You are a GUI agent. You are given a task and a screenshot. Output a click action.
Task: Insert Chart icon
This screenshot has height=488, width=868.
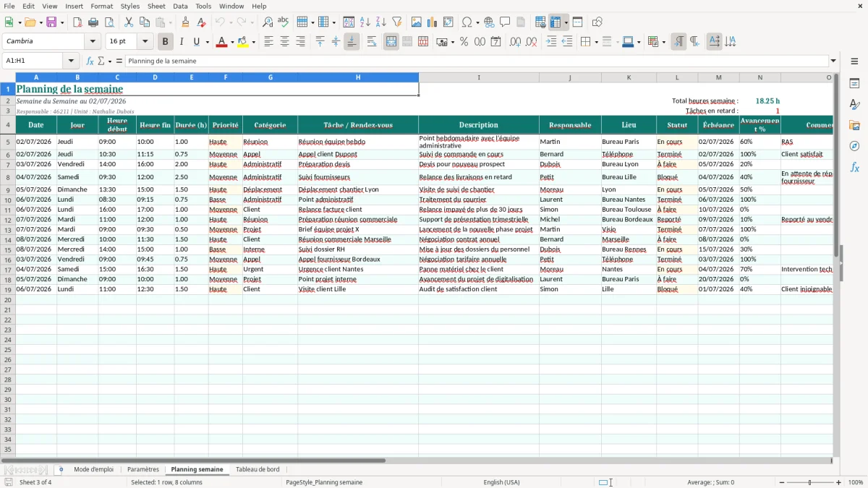[x=433, y=22]
